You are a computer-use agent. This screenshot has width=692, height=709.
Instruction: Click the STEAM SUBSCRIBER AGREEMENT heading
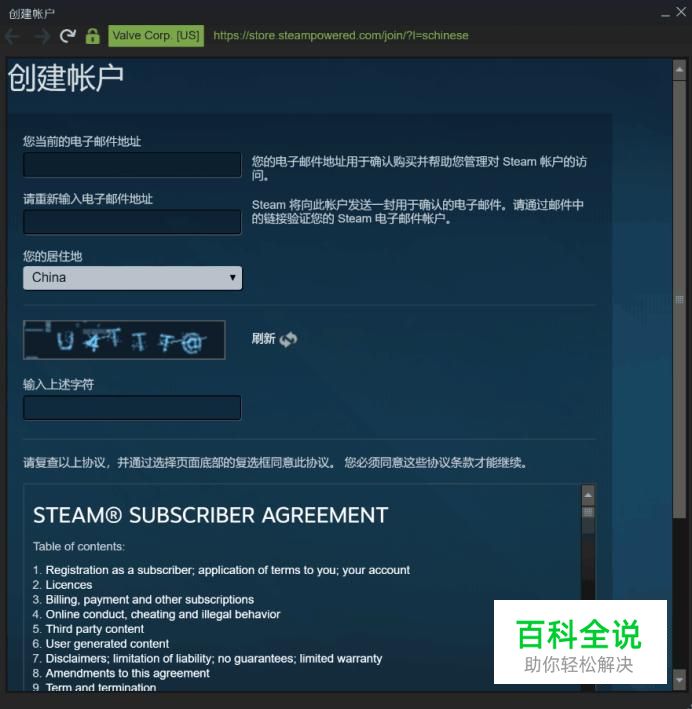pos(211,515)
